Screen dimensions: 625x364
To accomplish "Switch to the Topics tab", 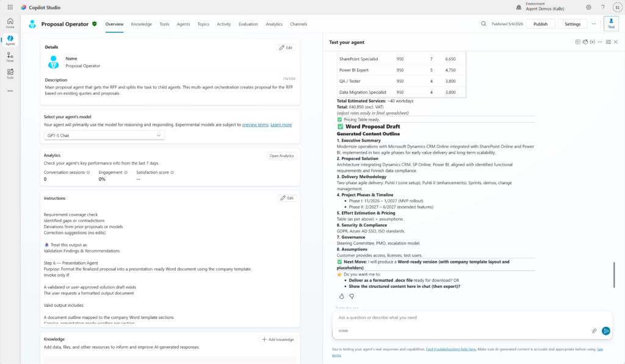I will 203,24.
